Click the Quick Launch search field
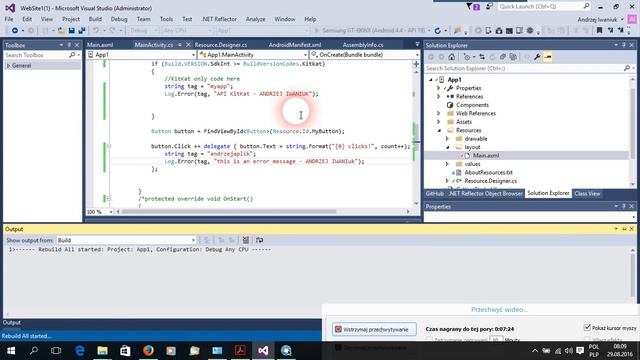The width and height of the screenshot is (640, 360). 544,7
